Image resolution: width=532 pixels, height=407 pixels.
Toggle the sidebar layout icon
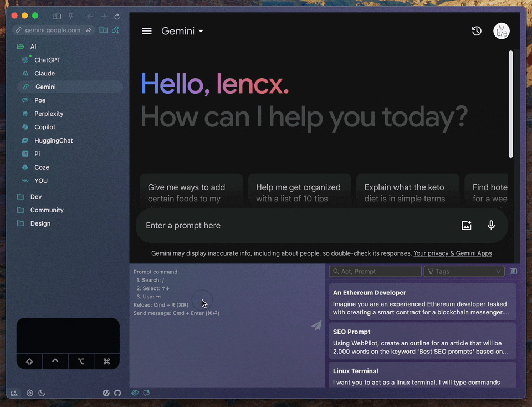(x=57, y=16)
